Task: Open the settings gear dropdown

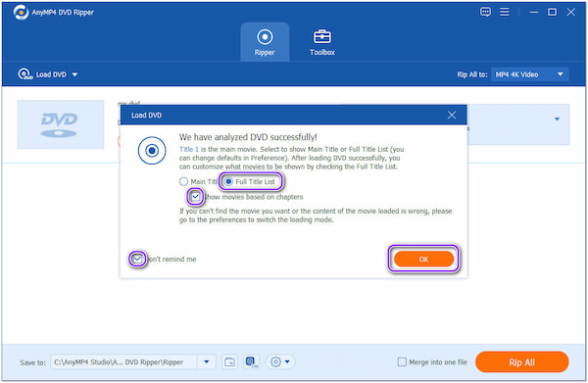Action: pyautogui.click(x=280, y=362)
